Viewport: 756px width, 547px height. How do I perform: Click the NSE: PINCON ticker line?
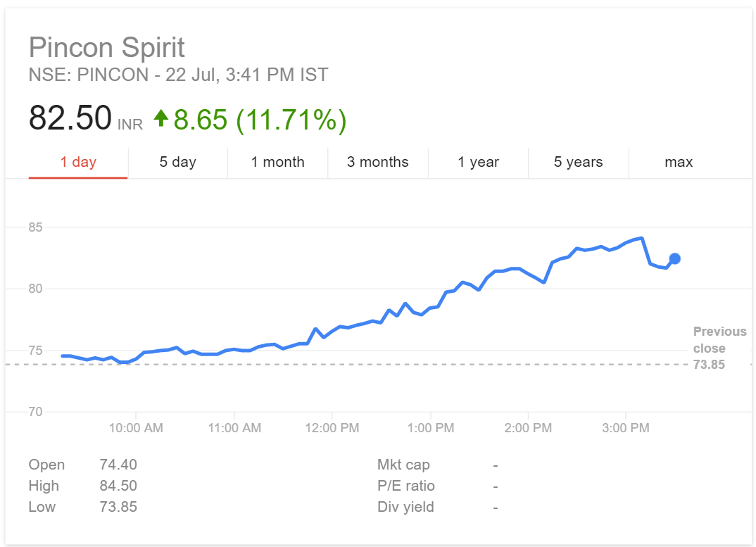point(178,75)
